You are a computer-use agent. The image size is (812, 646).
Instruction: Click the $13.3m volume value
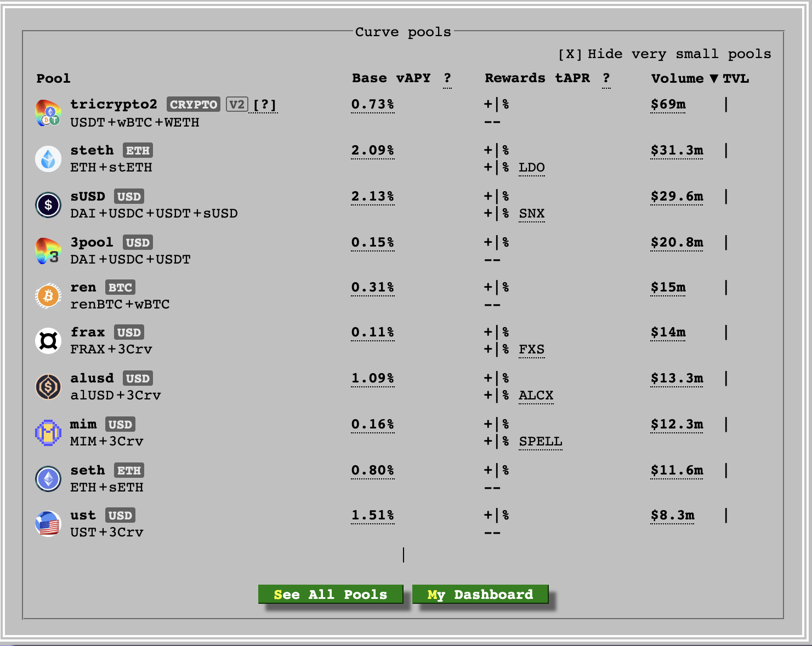pos(677,378)
